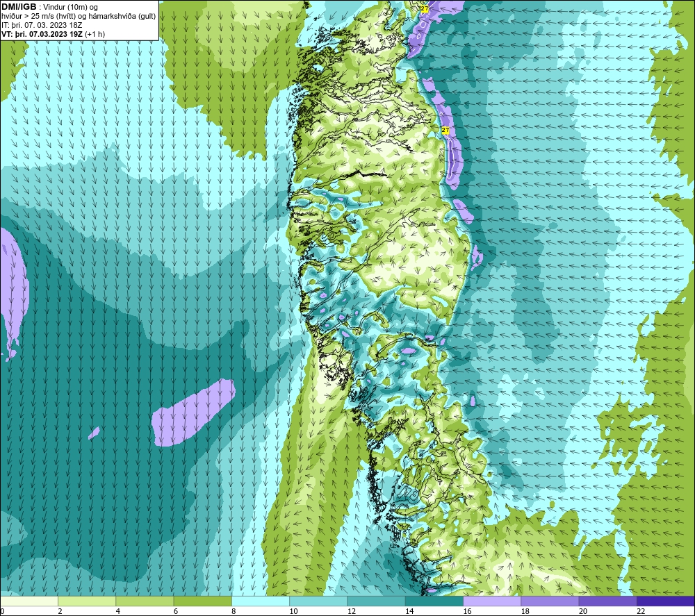Click the 'VT: þri. 07.03.2023 19Z' valid time
The width and height of the screenshot is (695, 616).
tap(42, 34)
